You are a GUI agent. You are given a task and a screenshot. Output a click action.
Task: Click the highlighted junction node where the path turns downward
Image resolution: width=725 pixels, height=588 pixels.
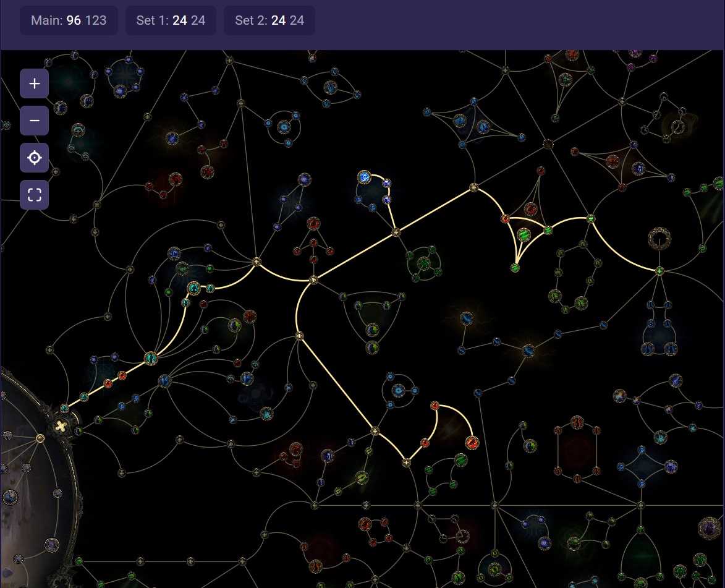click(x=313, y=280)
